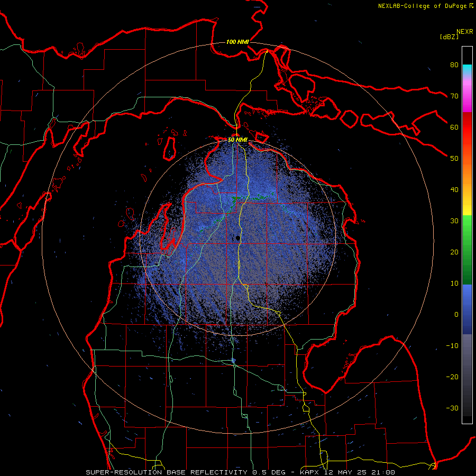Click the -20 value on the dBZ scale
Image resolution: width=476 pixels, height=476 pixels.
[x=452, y=377]
